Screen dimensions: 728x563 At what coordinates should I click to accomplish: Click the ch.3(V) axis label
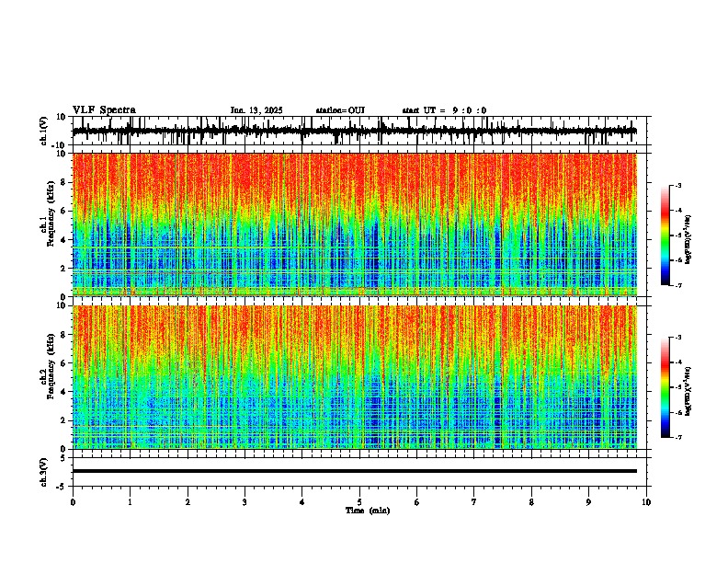click(x=44, y=472)
